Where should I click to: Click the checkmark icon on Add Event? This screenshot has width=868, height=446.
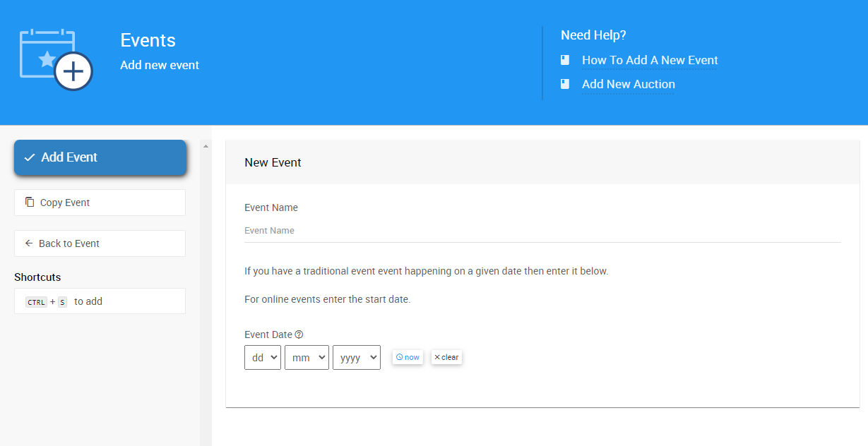point(30,157)
